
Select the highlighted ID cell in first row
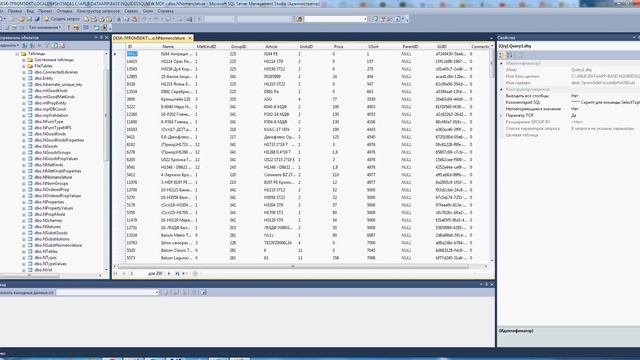click(132, 53)
